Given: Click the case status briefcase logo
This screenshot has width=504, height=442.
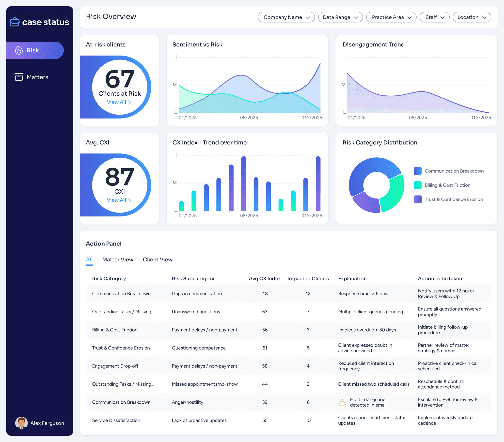Looking at the screenshot, I should pos(15,22).
